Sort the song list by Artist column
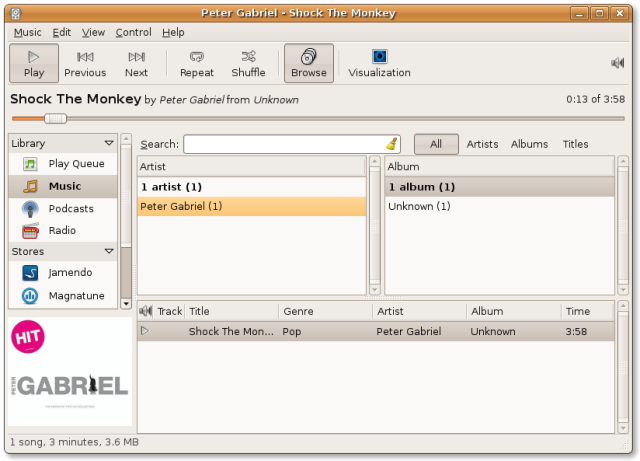The image size is (640, 461). (420, 311)
